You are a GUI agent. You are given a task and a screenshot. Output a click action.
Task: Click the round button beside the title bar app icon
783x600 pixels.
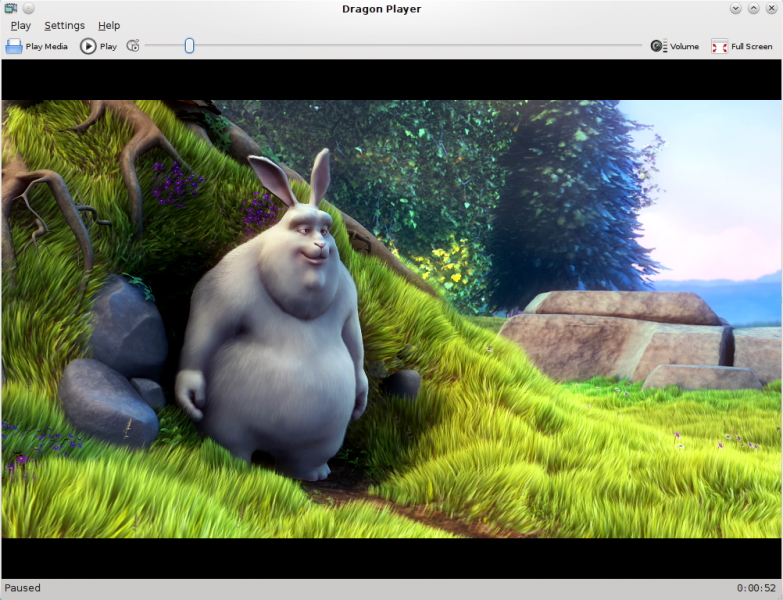tap(29, 9)
